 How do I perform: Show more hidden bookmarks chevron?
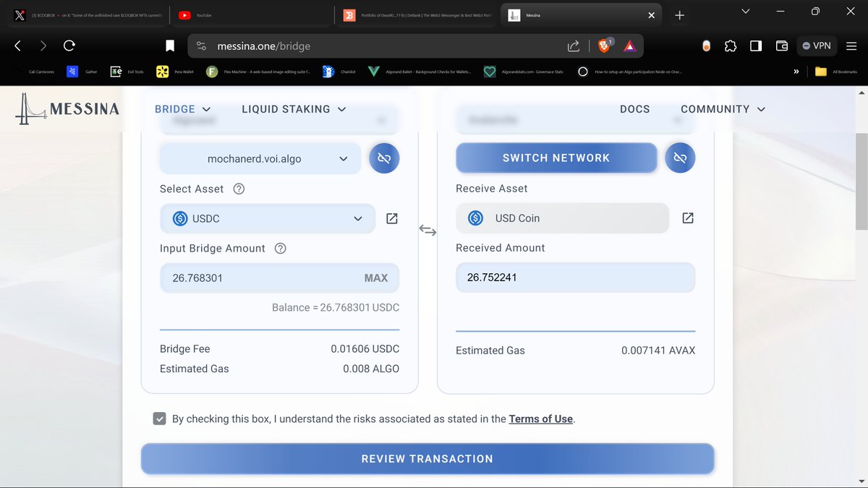[796, 72]
